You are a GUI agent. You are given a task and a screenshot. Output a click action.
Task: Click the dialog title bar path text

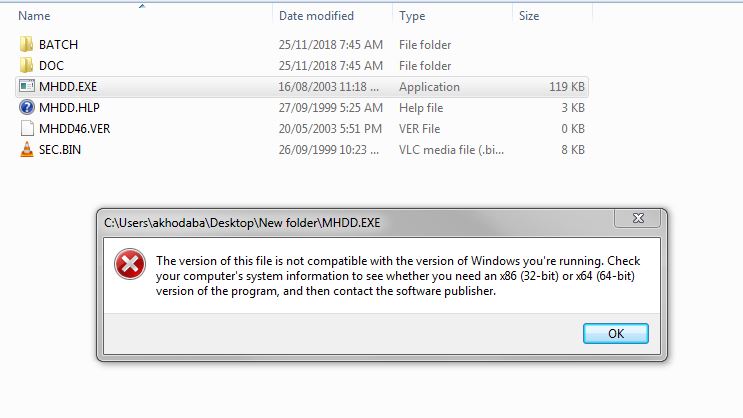[242, 223]
